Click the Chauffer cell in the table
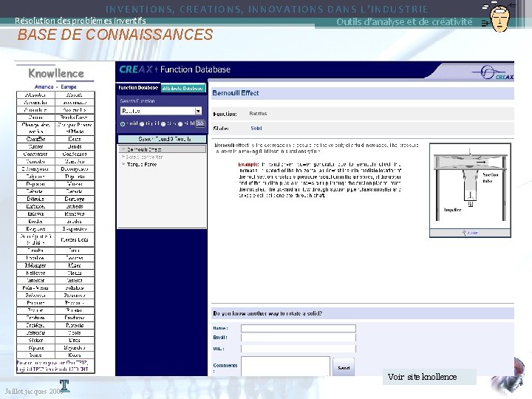The width and height of the screenshot is (532, 399). pyautogui.click(x=35, y=139)
